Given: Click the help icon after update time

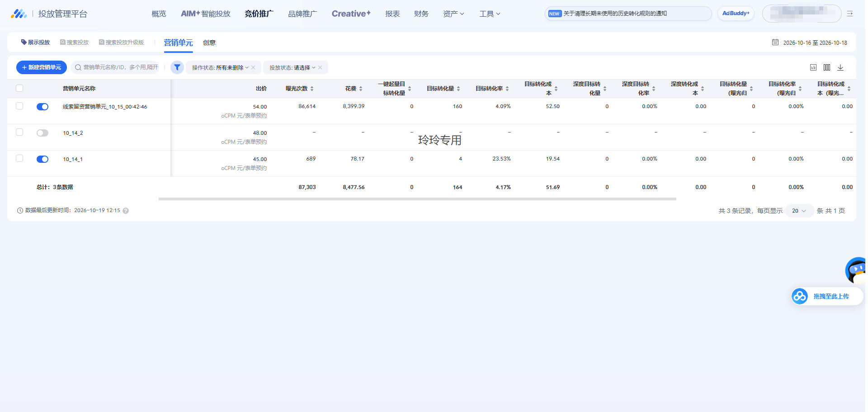Looking at the screenshot, I should [x=126, y=211].
